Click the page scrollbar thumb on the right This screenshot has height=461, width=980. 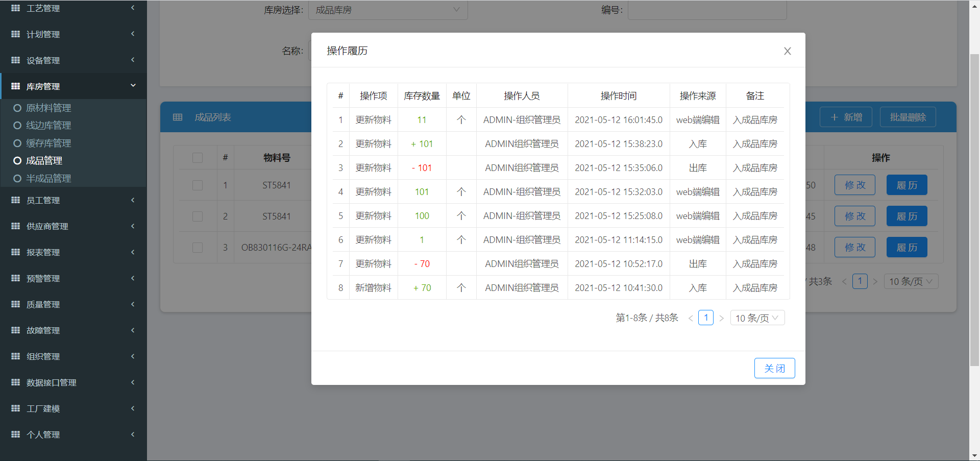point(974,209)
